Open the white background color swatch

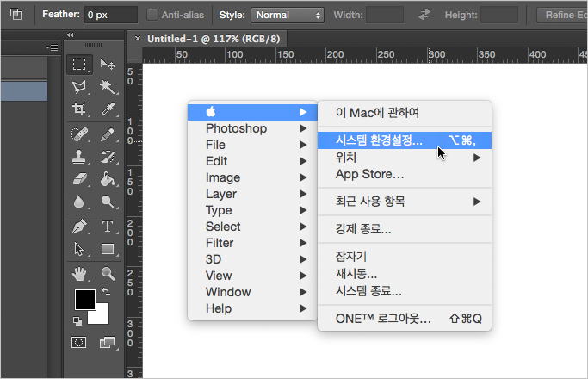(x=102, y=317)
